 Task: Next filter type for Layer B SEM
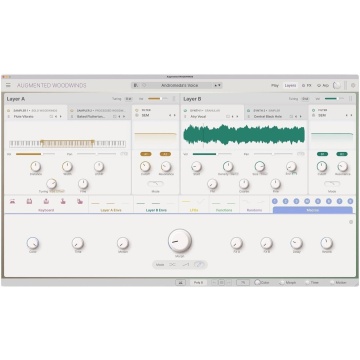point(351,115)
